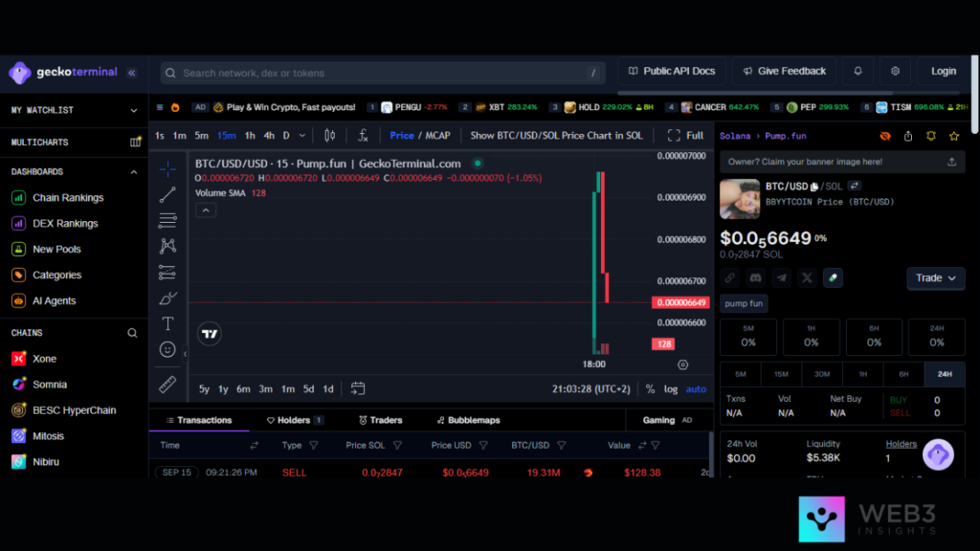This screenshot has width=980, height=551.
Task: Open the notifications bell
Action: tap(857, 71)
